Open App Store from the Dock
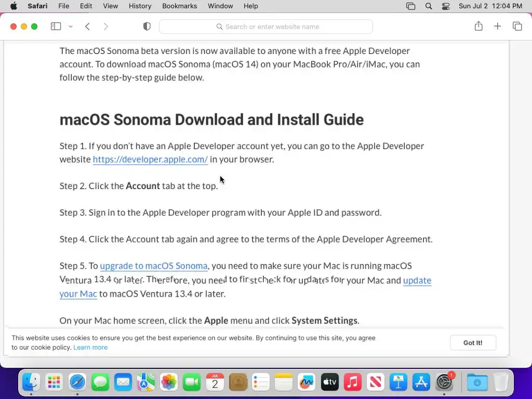 click(421, 383)
